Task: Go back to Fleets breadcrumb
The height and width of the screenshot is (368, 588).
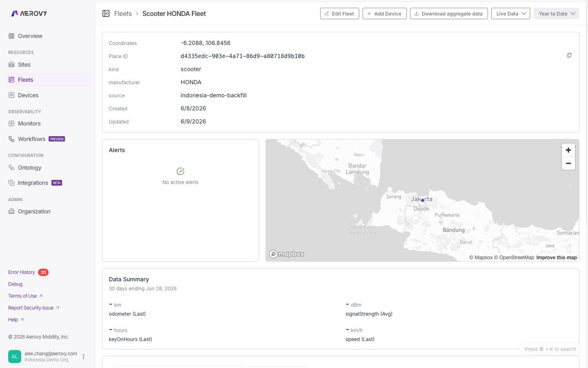Action: pyautogui.click(x=123, y=13)
